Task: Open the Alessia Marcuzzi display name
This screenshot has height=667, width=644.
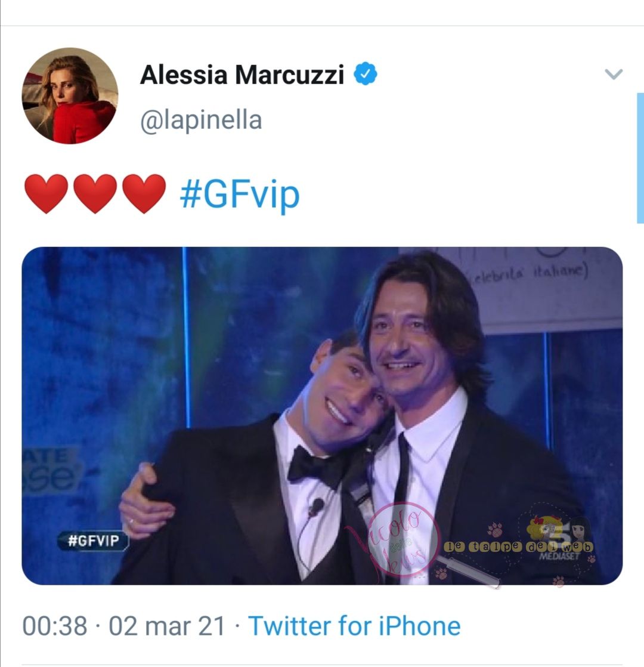Action: 242,75
